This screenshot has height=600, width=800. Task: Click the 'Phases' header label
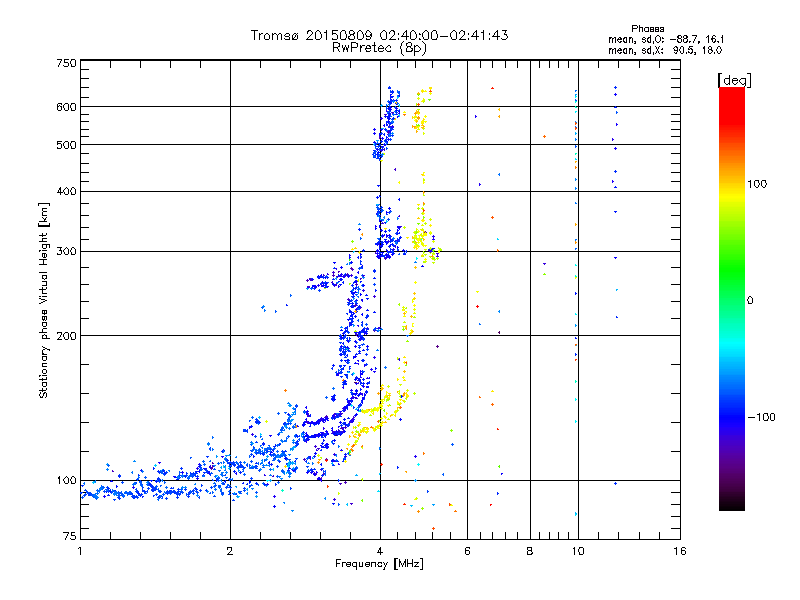pos(647,29)
